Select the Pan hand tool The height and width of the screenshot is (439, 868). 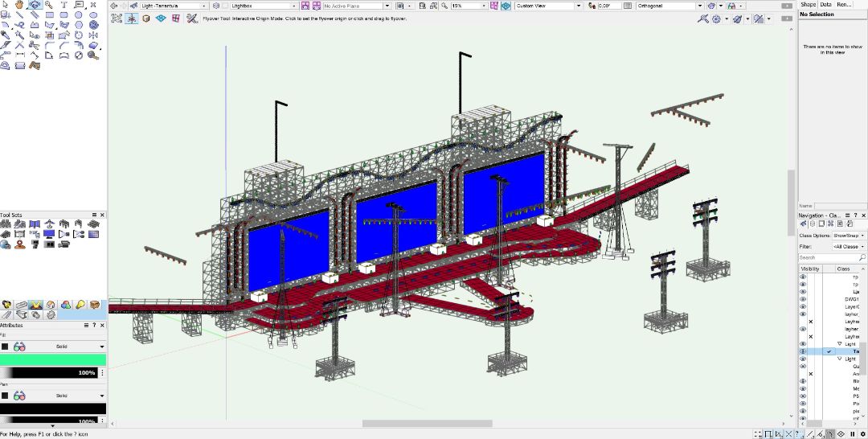click(20, 5)
